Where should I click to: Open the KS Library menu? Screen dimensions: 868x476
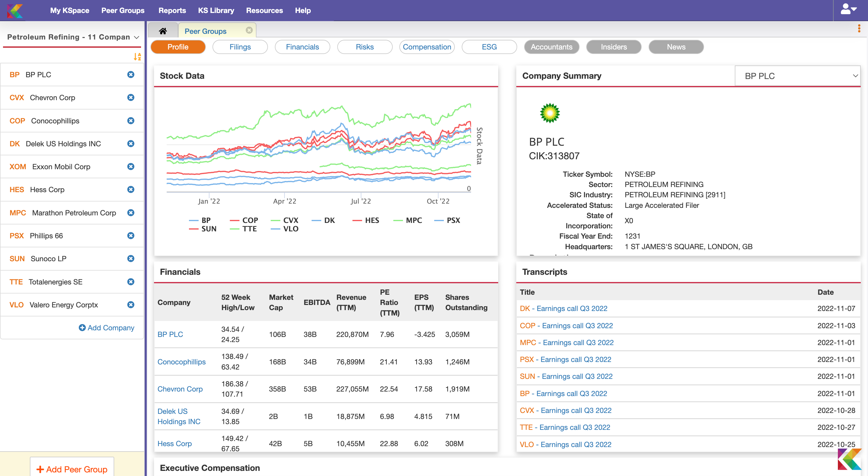(216, 11)
